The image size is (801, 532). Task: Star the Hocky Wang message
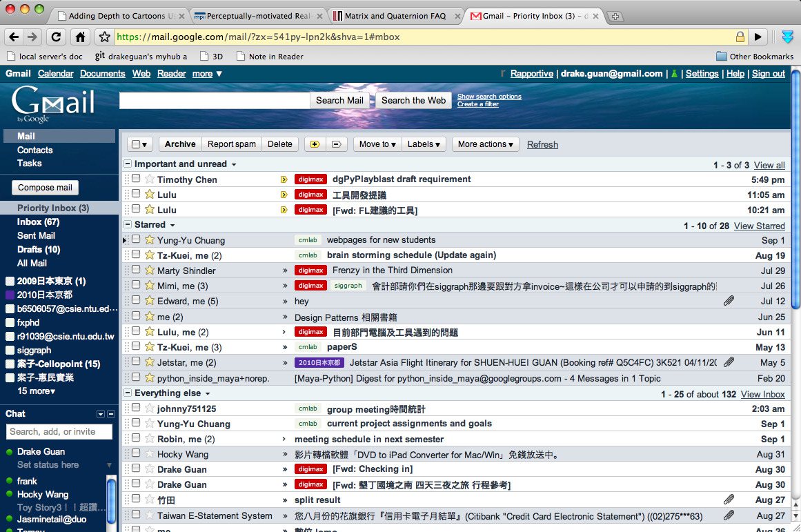[x=150, y=453]
